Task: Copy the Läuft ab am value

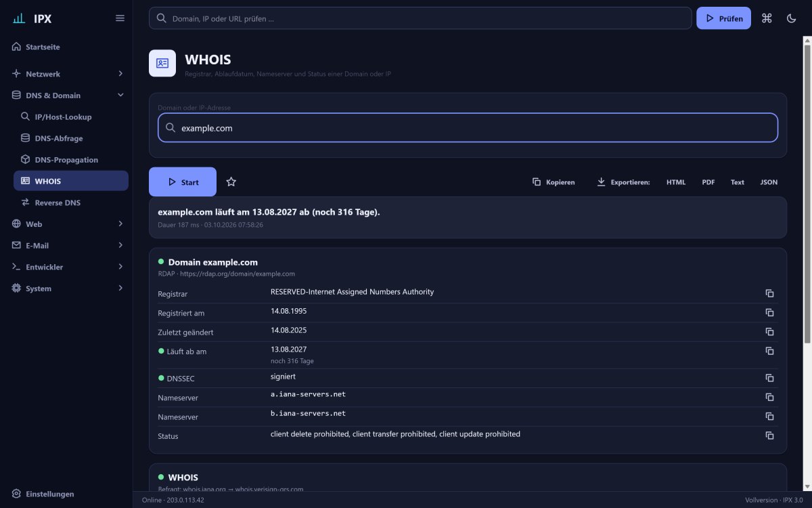Action: pyautogui.click(x=769, y=351)
